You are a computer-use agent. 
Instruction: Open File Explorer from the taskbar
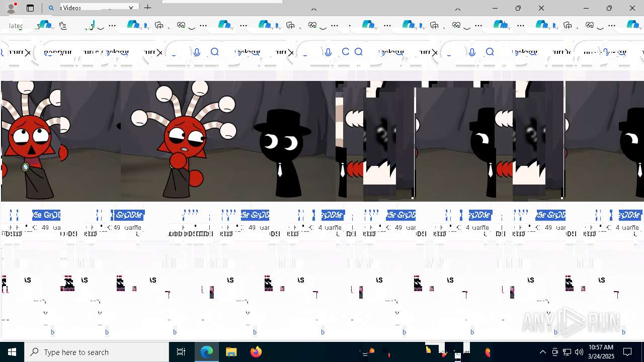(231, 352)
